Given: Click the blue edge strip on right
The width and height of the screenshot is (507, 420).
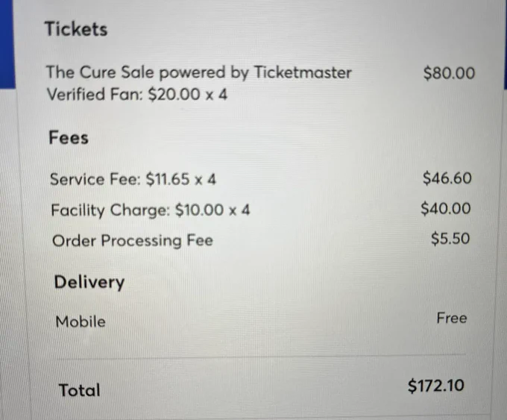Looking at the screenshot, I should click(505, 44).
